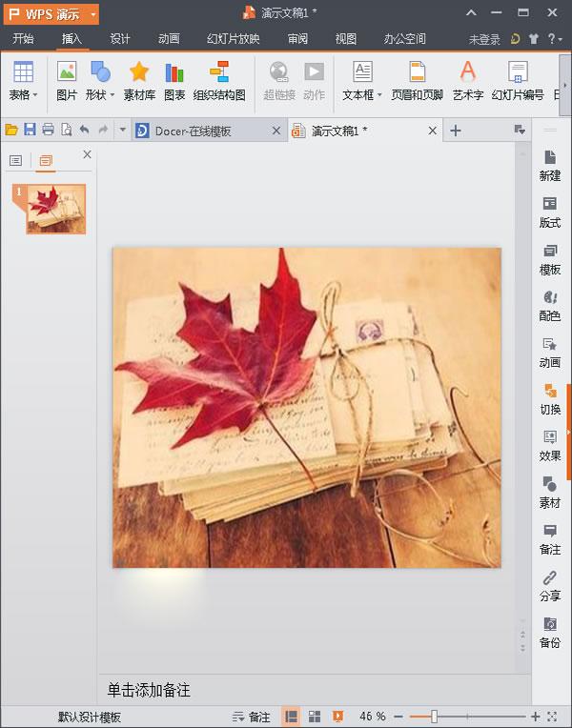This screenshot has height=728, width=572.
Task: Click the save icon in quick toolbar
Action: [x=30, y=130]
